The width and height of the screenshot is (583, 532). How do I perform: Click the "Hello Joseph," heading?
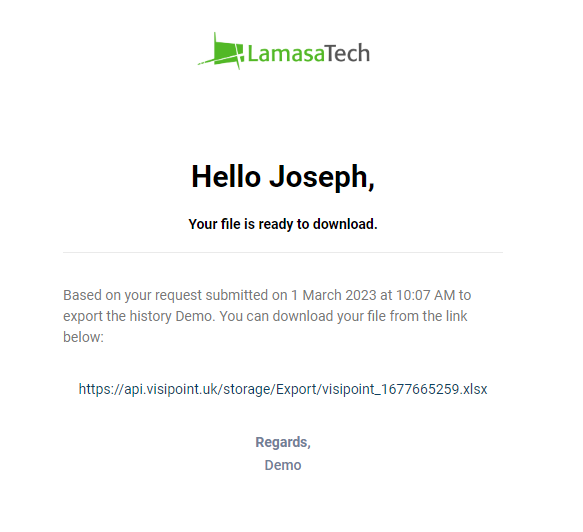click(x=283, y=177)
